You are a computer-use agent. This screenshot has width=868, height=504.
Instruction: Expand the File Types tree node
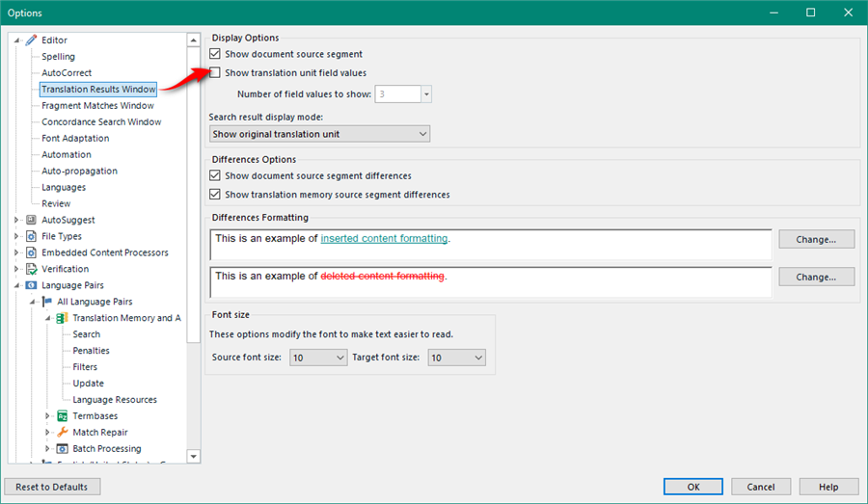click(16, 236)
